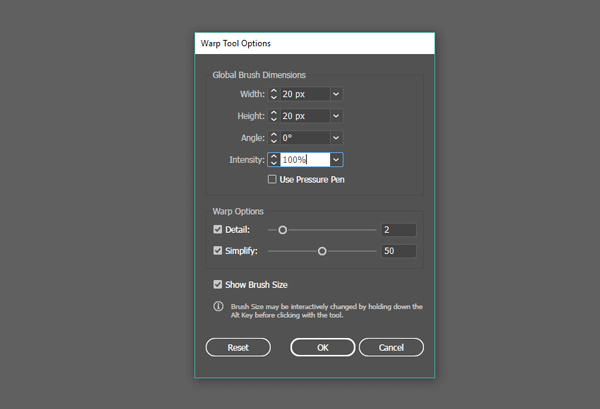Click the Intensity stepper down arrow
Image resolution: width=600 pixels, height=409 pixels.
click(x=274, y=163)
